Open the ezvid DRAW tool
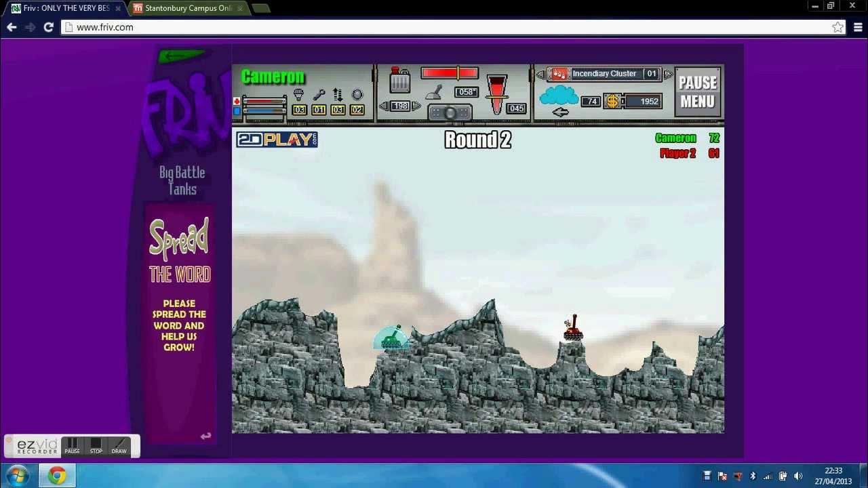 tap(119, 446)
